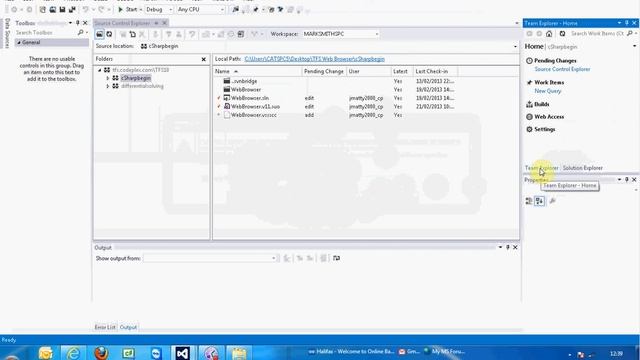Open Pending Changes in Team Explorer
The width and height of the screenshot is (640, 360).
point(555,61)
